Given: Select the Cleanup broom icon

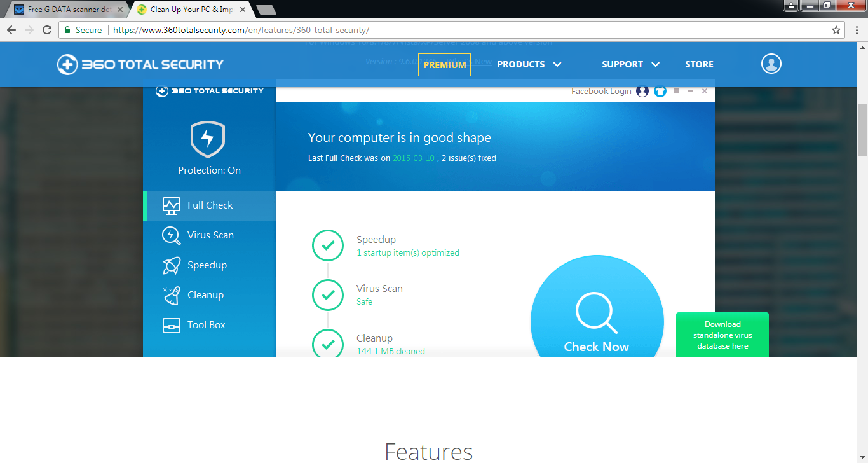Looking at the screenshot, I should pos(172,295).
